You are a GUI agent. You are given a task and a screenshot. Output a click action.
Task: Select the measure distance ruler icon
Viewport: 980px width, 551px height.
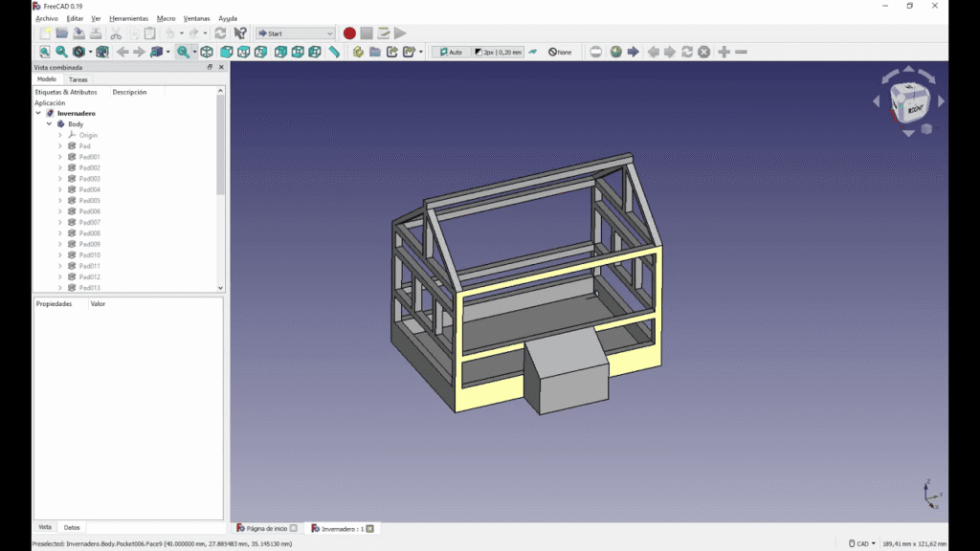pyautogui.click(x=334, y=52)
